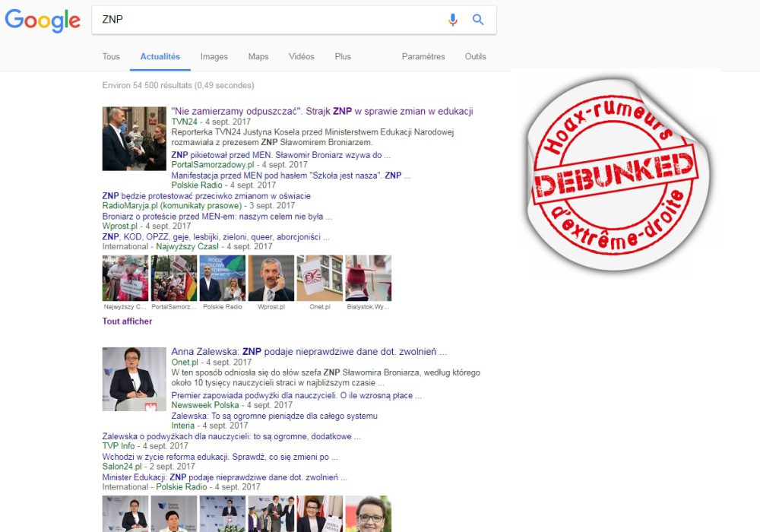760x532 pixels.
Task: Start voice search with microphone icon
Action: click(x=453, y=20)
